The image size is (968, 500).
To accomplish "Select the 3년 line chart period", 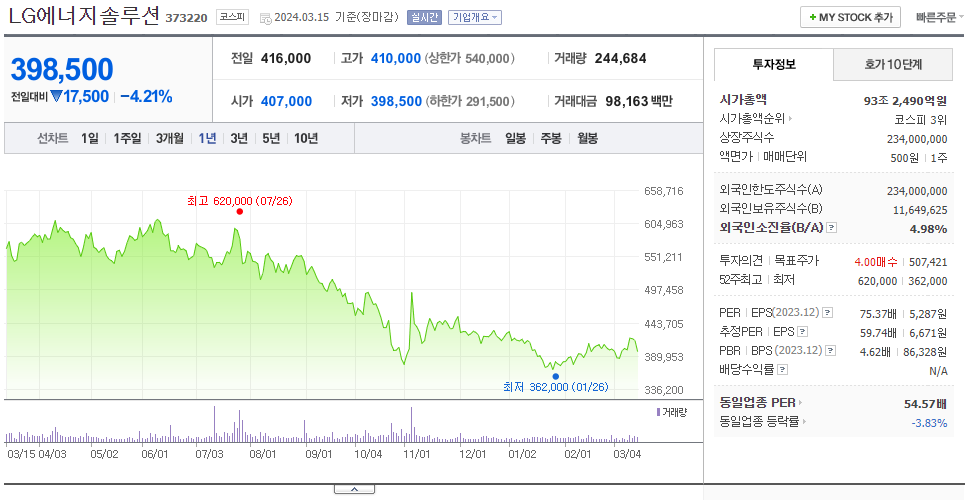I will tap(239, 138).
